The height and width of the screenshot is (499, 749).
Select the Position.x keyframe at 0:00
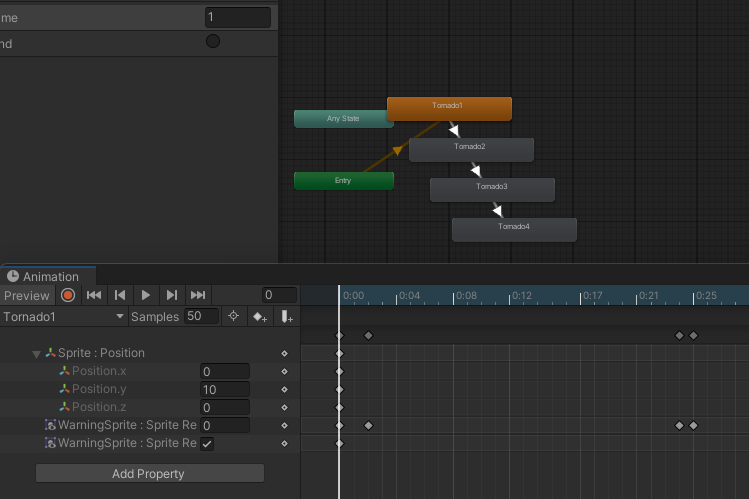pos(340,372)
